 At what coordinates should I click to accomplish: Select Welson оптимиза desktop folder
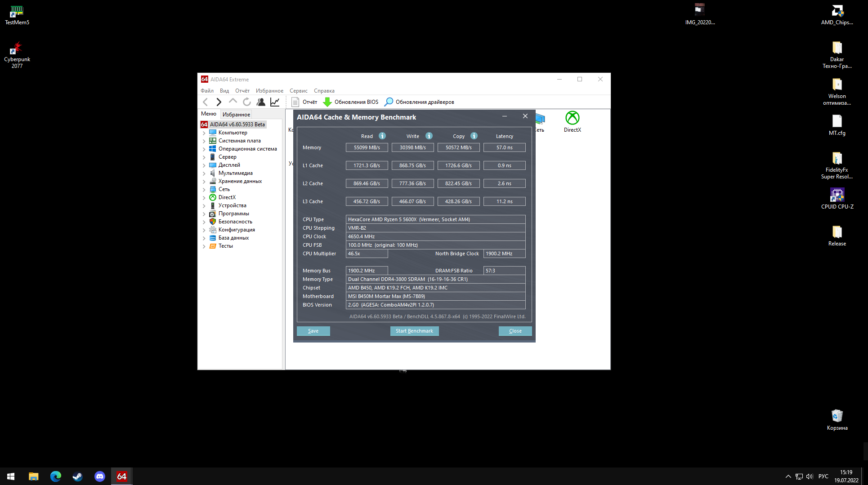tap(837, 92)
